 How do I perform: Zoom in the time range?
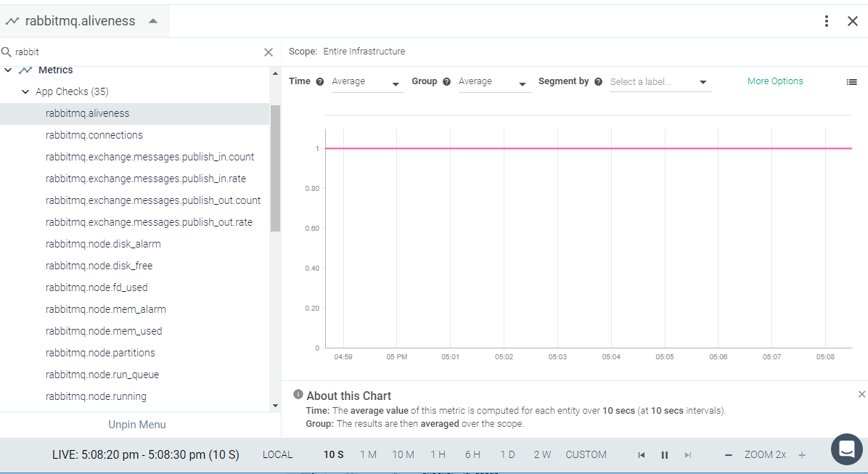pos(801,455)
